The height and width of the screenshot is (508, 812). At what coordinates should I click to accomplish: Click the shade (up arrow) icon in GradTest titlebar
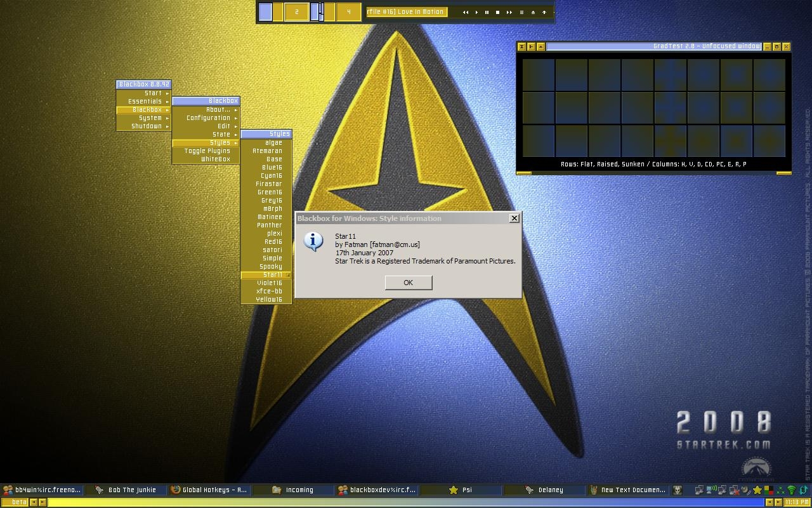click(540, 46)
